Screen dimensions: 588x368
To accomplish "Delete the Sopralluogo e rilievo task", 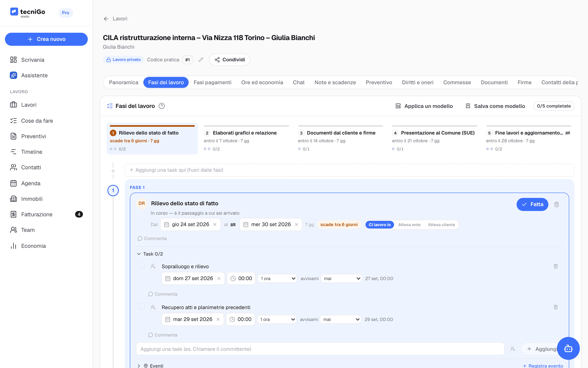I will click(x=556, y=266).
